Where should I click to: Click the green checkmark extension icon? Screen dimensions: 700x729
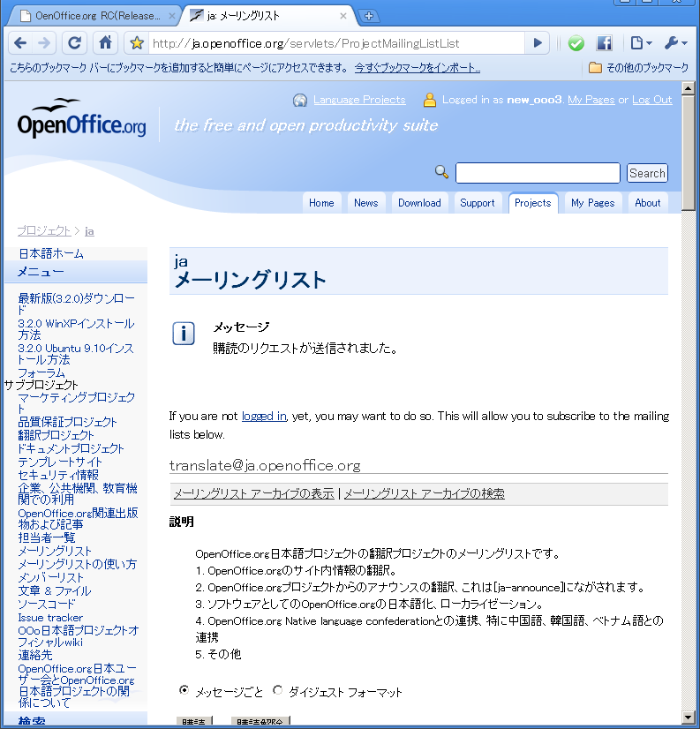[576, 43]
